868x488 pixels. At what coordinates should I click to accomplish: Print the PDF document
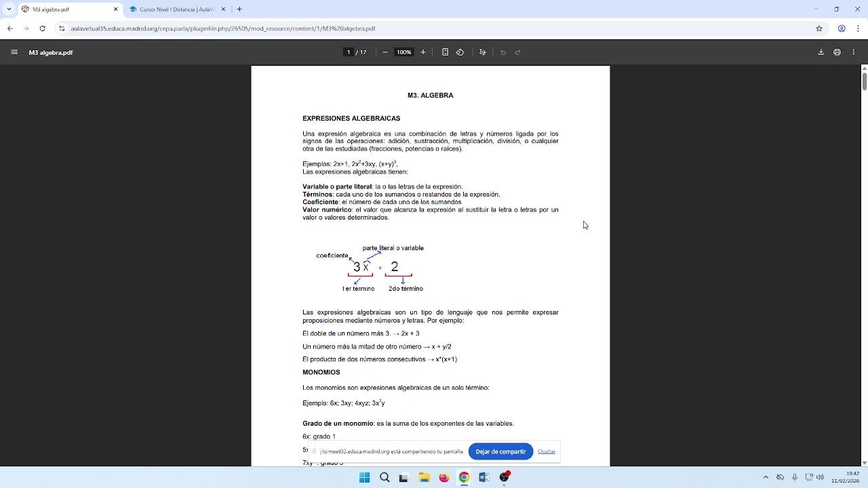(837, 52)
